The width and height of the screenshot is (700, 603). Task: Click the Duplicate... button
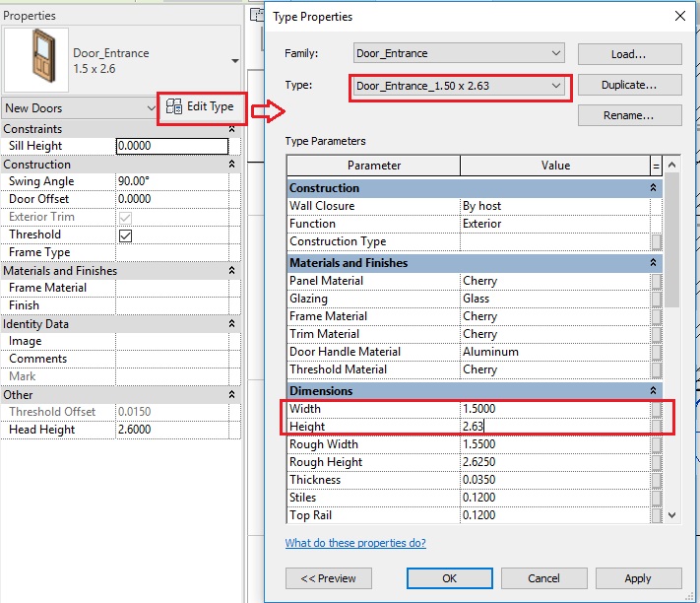click(629, 86)
